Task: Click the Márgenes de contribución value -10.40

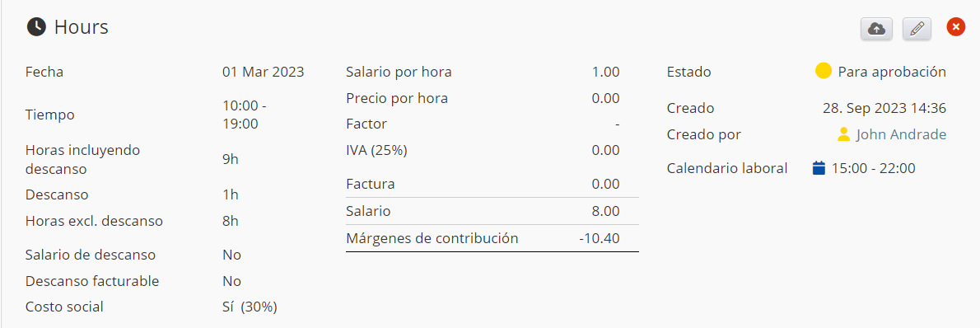Action: click(599, 238)
